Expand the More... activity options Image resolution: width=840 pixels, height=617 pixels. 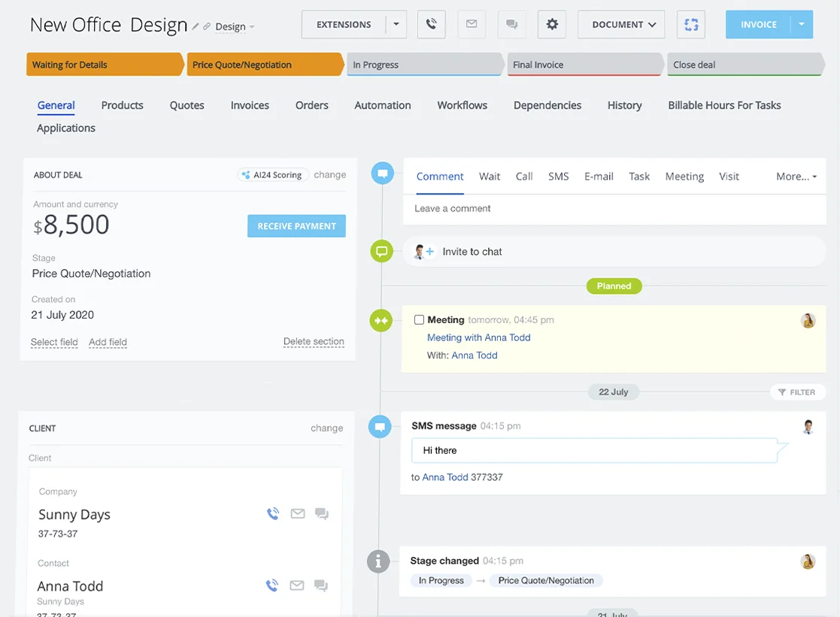796,177
